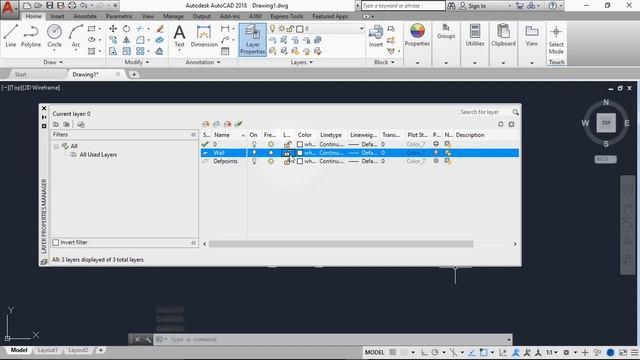This screenshot has width=640, height=360.
Task: Click New Layer icon in layer manager
Action: (206, 124)
